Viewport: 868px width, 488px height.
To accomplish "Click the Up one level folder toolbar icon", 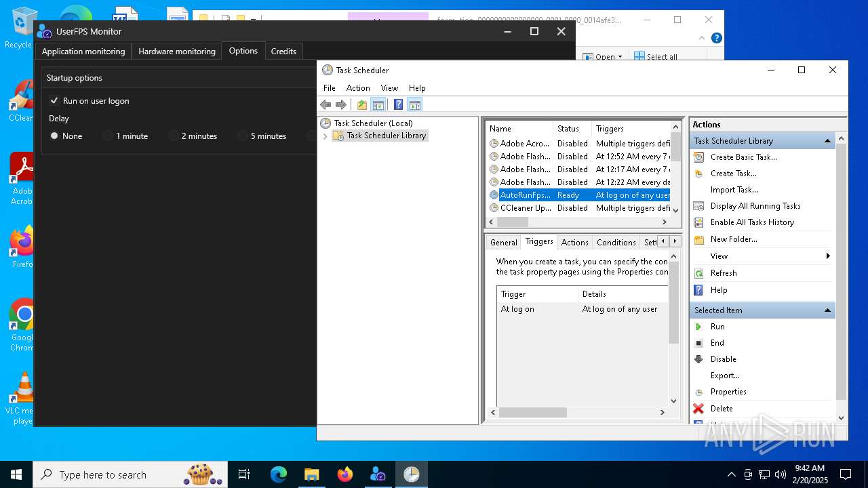I will [362, 104].
